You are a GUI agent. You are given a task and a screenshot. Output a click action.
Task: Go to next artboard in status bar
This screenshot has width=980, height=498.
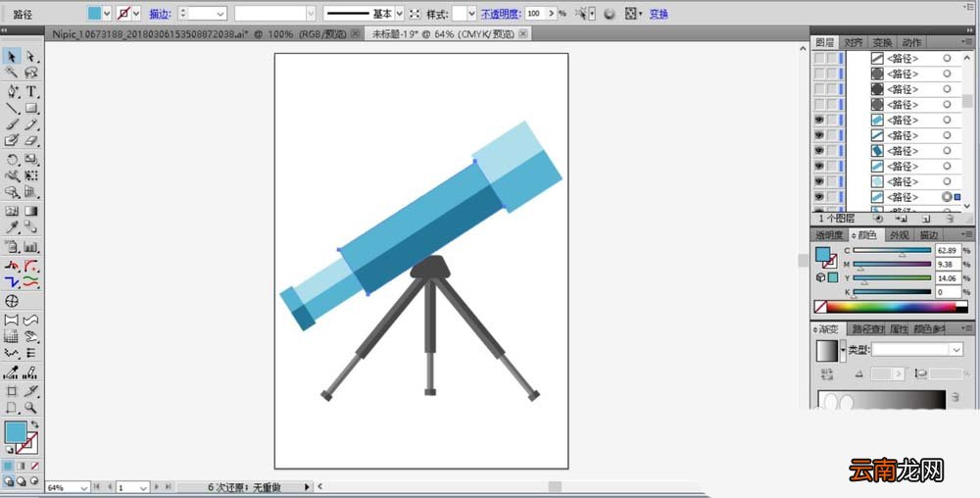[x=156, y=487]
